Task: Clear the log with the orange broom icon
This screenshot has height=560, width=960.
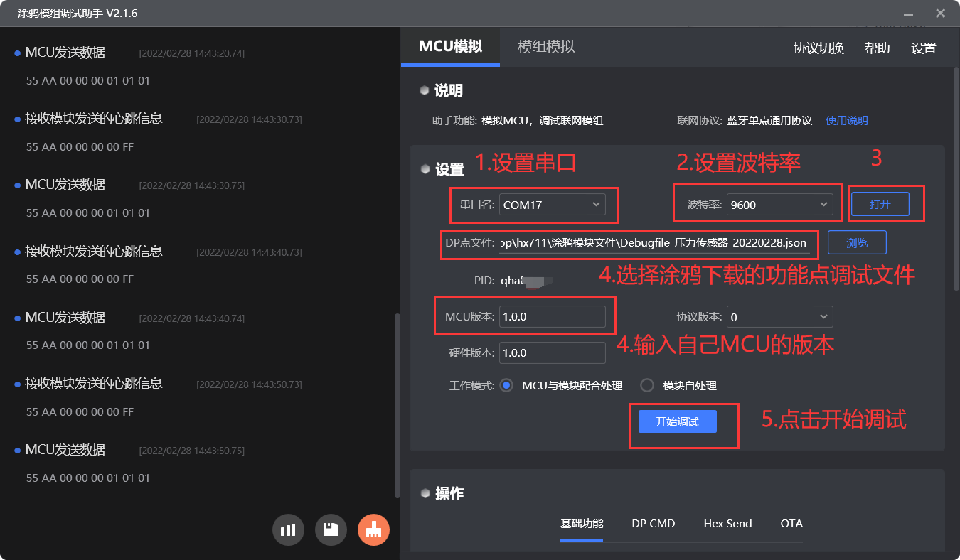Action: click(373, 529)
